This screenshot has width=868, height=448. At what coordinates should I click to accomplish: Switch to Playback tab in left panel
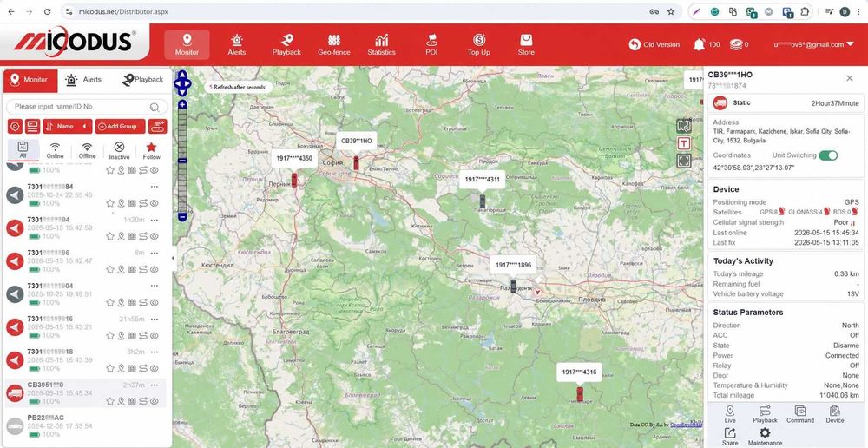point(142,80)
